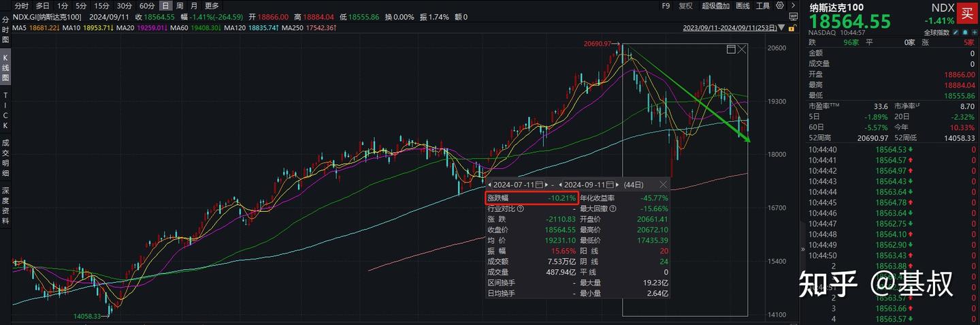Screen dimensions: 980x325
Task: Open the 更多 more periods menu
Action: click(212, 5)
